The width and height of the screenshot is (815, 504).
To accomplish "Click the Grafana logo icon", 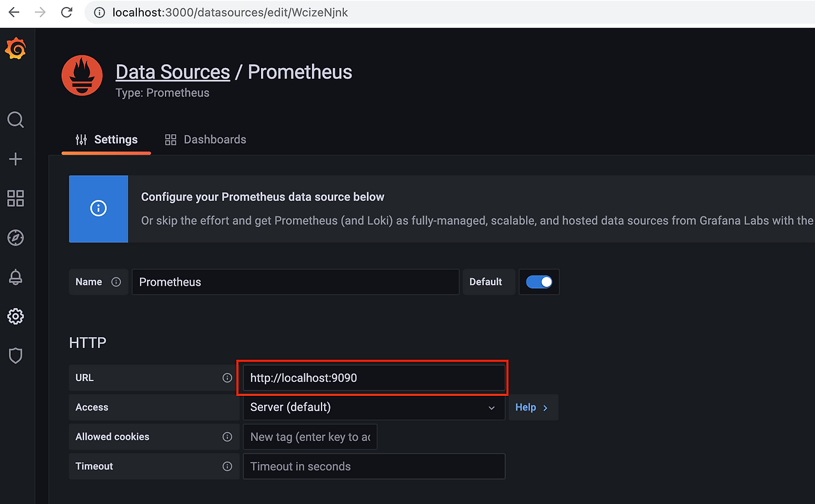I will 16,50.
